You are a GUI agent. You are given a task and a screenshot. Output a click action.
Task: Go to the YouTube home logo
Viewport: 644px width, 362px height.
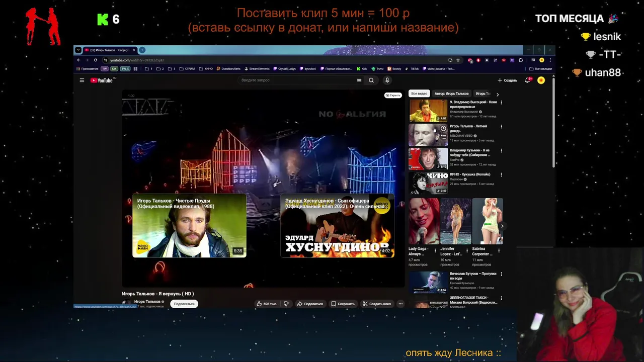click(102, 80)
